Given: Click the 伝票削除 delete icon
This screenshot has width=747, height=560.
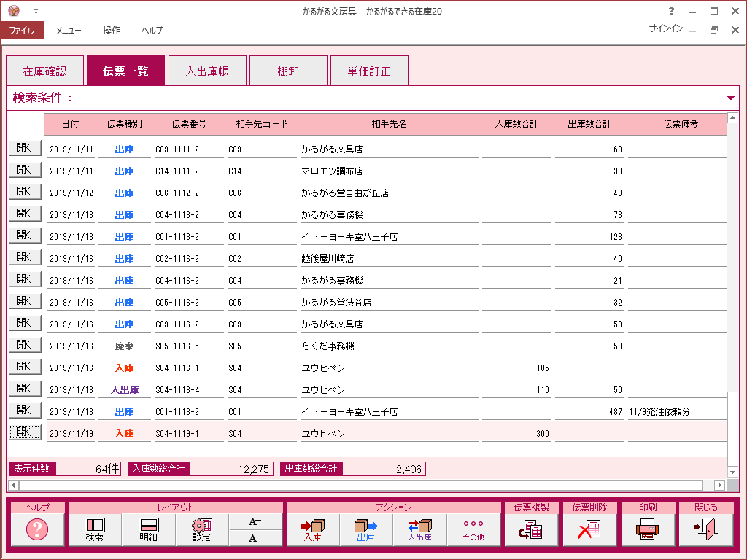Looking at the screenshot, I should click(589, 529).
